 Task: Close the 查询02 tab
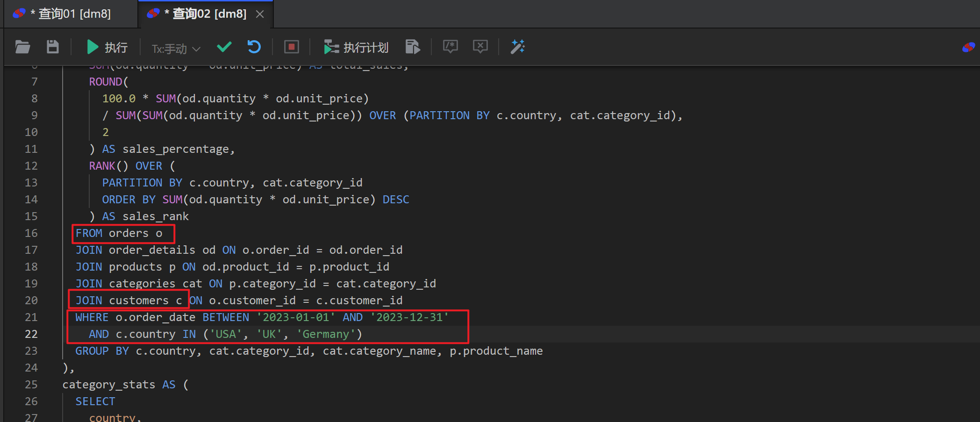[260, 14]
